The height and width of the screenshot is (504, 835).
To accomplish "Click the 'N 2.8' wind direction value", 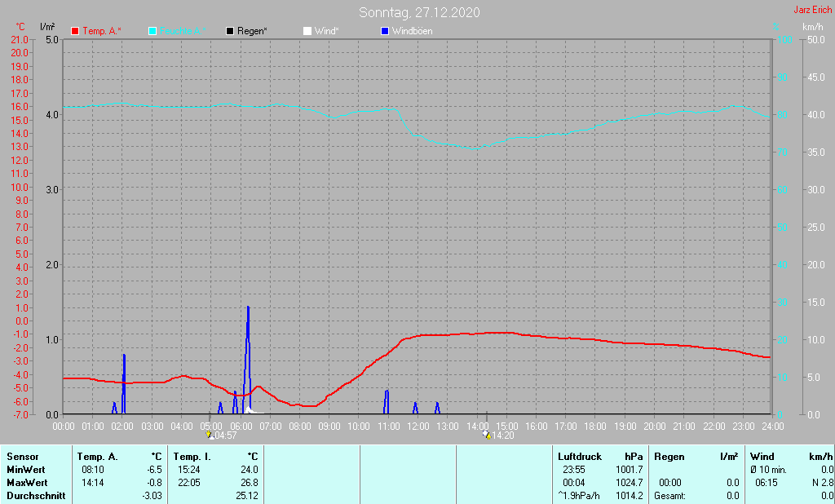I will pos(822,483).
